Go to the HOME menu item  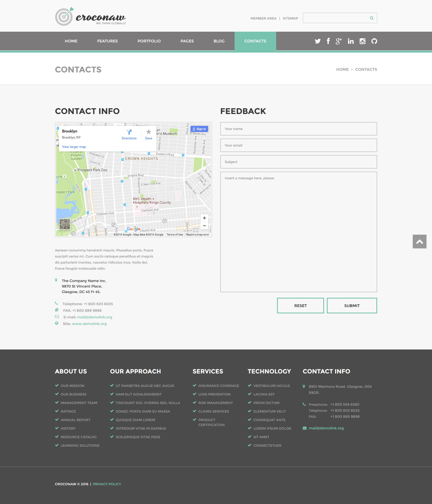tap(71, 41)
